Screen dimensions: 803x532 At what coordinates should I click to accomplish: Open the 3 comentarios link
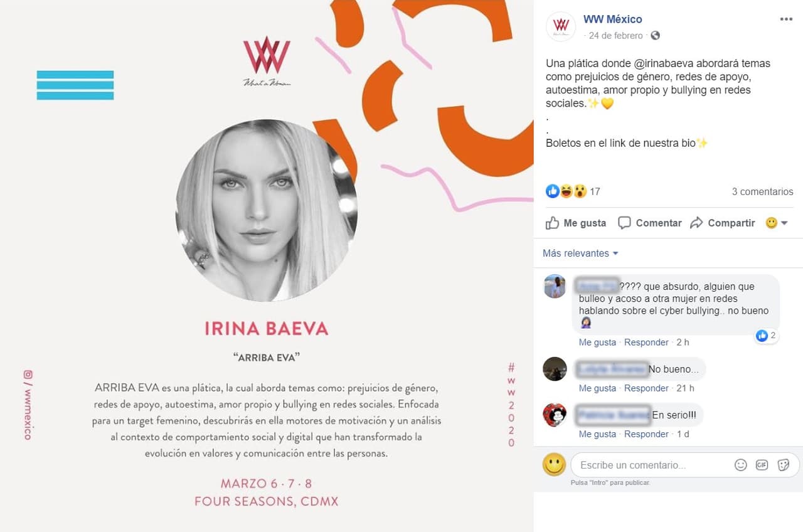pos(762,192)
